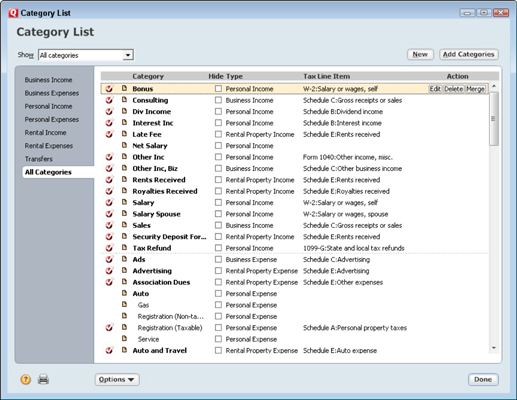Click the tax checkmark icon for Tax Refund
Screen dimensions: 517x400
(109, 248)
